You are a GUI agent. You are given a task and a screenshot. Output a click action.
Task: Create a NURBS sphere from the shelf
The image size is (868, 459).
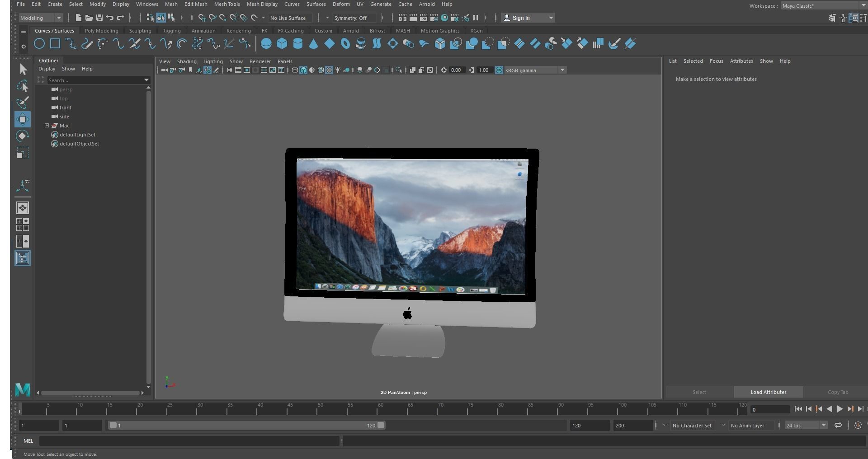(x=266, y=44)
